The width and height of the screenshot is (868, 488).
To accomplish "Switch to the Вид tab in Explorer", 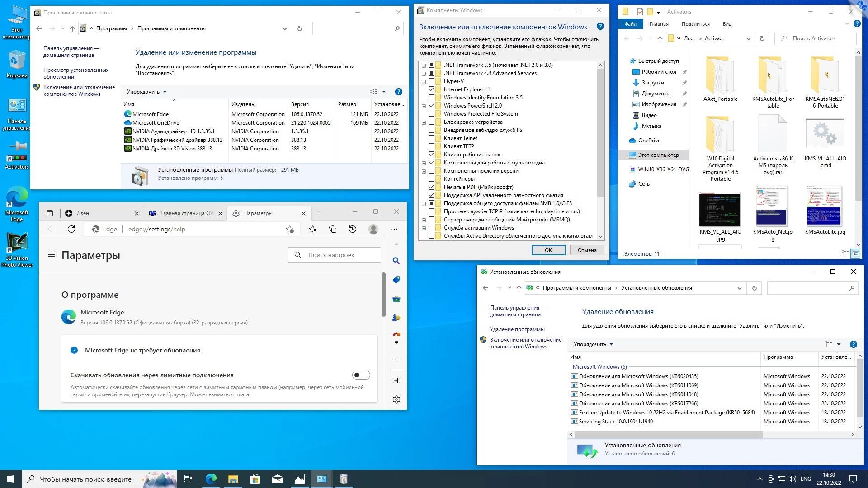I will point(726,24).
